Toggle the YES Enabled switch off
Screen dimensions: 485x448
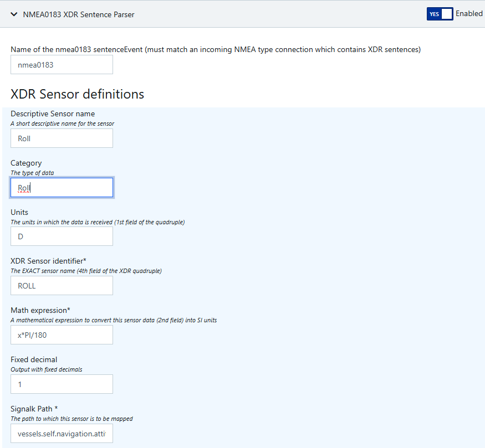pyautogui.click(x=440, y=14)
